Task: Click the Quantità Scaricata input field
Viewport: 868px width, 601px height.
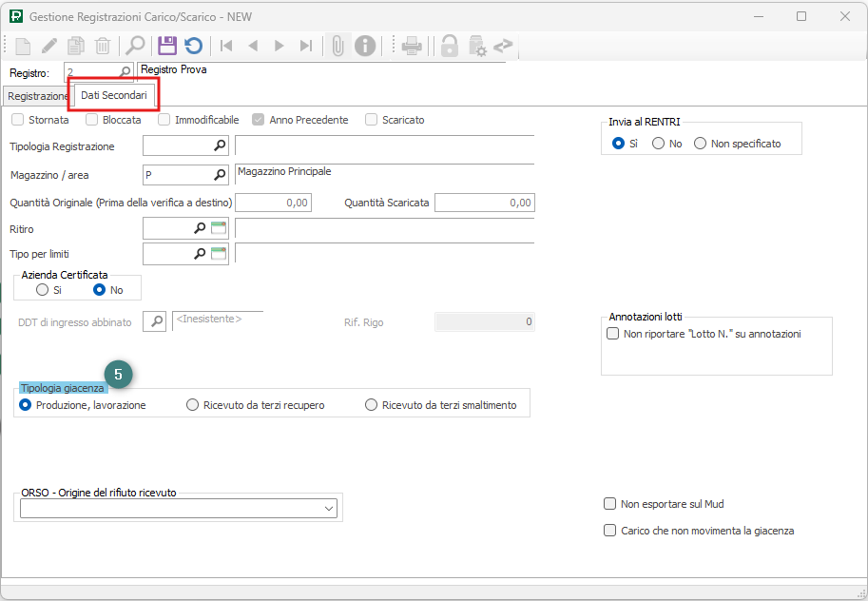Action: coord(484,203)
